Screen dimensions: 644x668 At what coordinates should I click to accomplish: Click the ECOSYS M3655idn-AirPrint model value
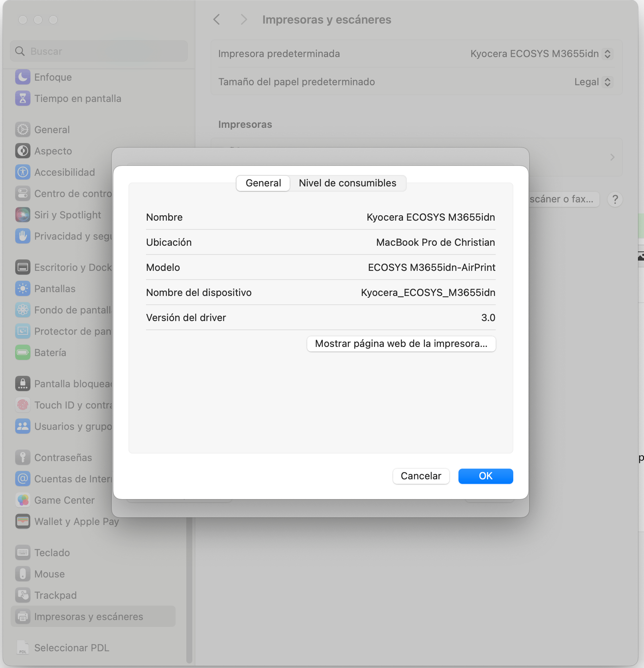(x=431, y=267)
